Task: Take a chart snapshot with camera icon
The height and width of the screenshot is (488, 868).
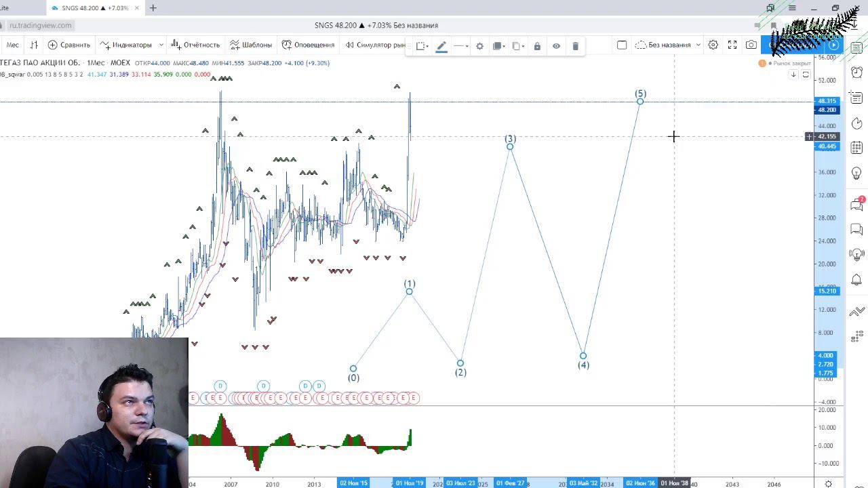Action: [x=751, y=45]
